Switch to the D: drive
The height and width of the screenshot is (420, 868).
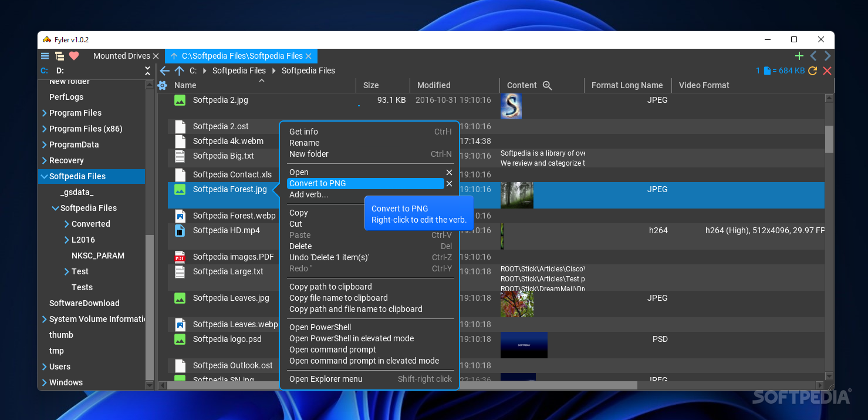(x=60, y=70)
